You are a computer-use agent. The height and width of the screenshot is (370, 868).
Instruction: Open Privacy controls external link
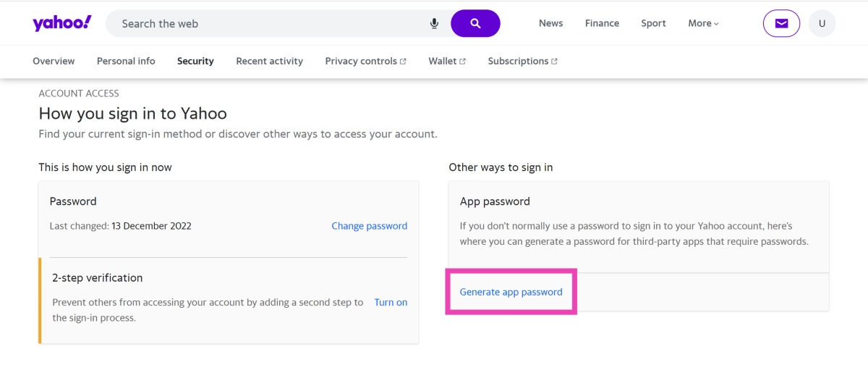pyautogui.click(x=365, y=61)
